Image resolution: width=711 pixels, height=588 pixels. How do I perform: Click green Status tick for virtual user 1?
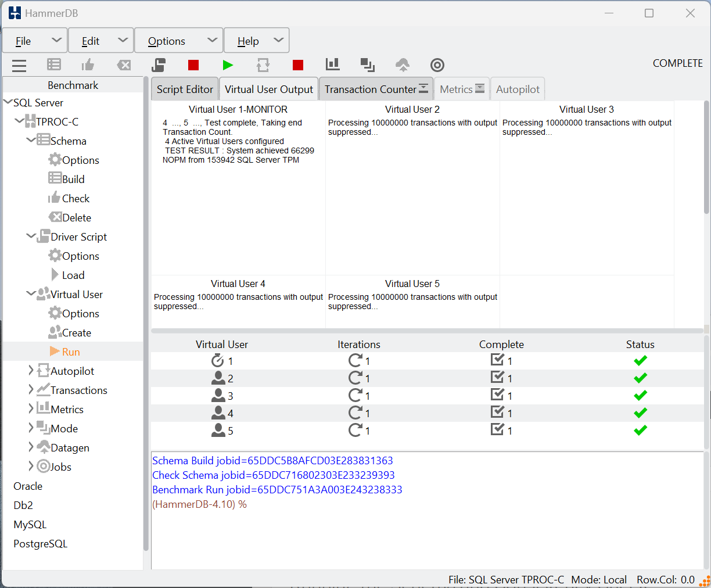(641, 361)
